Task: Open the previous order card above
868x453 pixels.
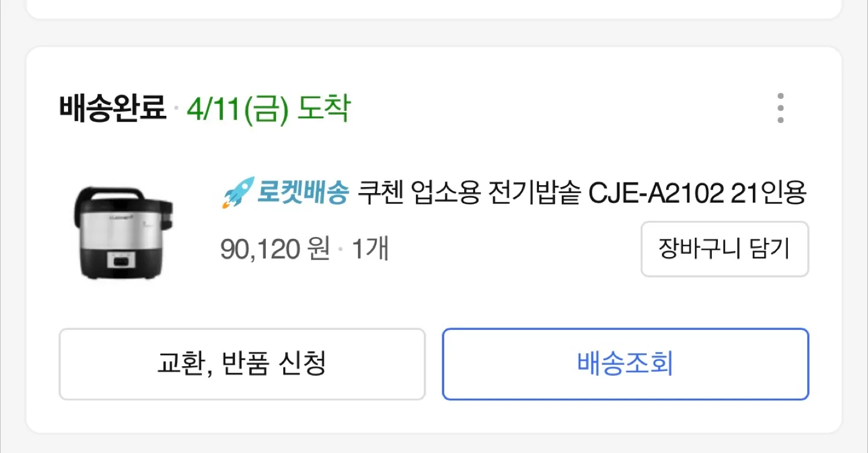Action: point(433,9)
